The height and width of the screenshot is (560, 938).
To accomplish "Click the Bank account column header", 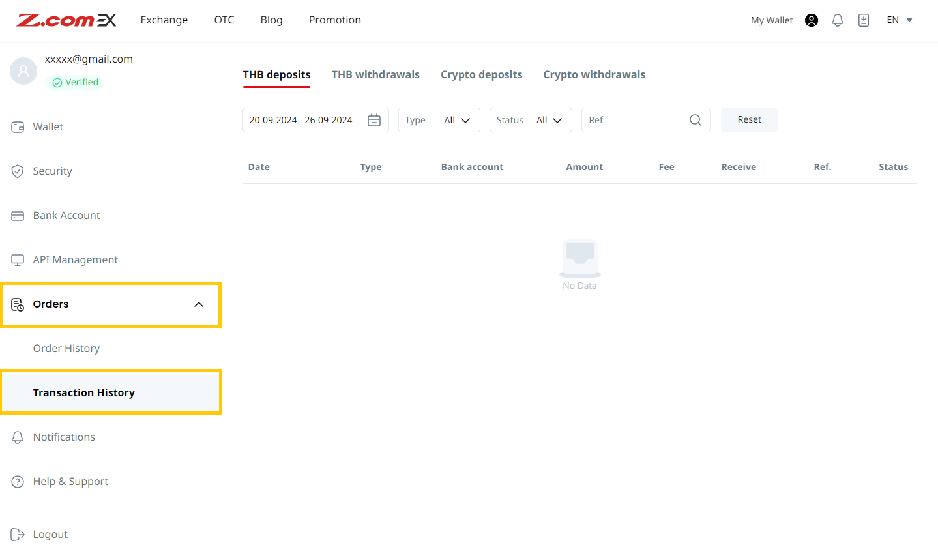I will click(x=472, y=167).
